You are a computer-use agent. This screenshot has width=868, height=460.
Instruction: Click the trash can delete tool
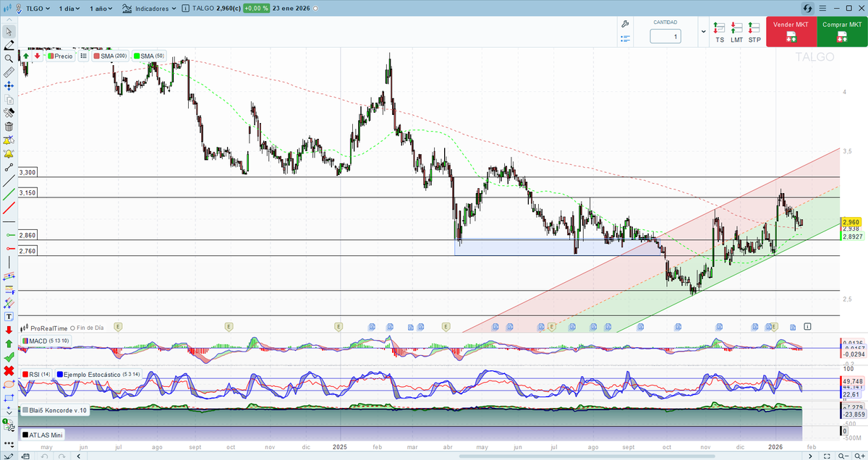9,127
